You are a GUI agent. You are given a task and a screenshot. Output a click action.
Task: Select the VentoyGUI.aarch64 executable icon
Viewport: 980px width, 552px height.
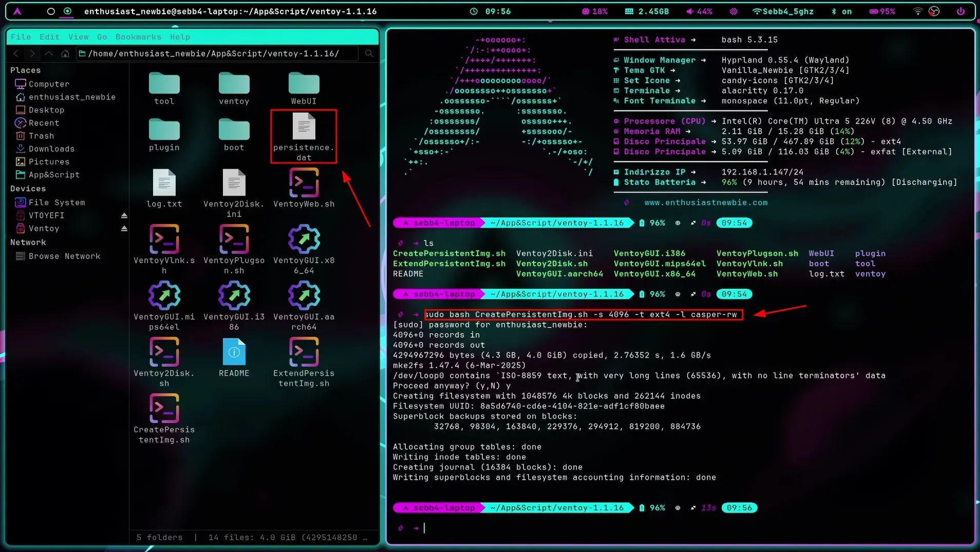pos(304,296)
